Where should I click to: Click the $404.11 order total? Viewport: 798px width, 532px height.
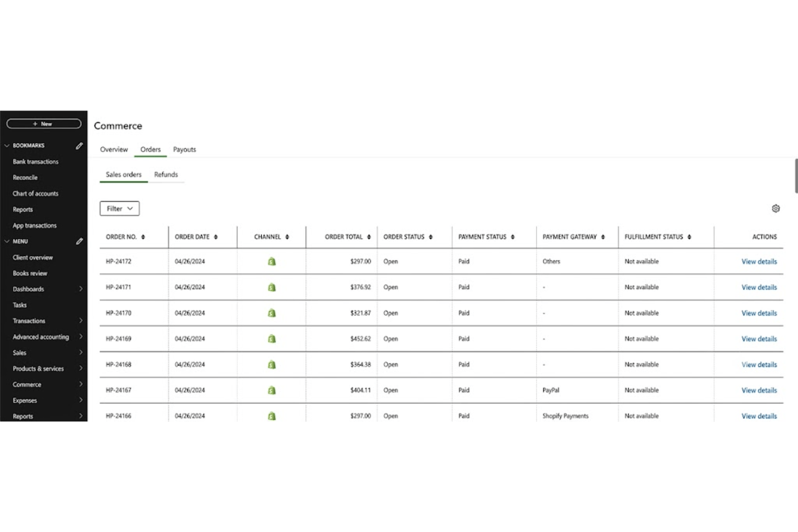(x=361, y=390)
